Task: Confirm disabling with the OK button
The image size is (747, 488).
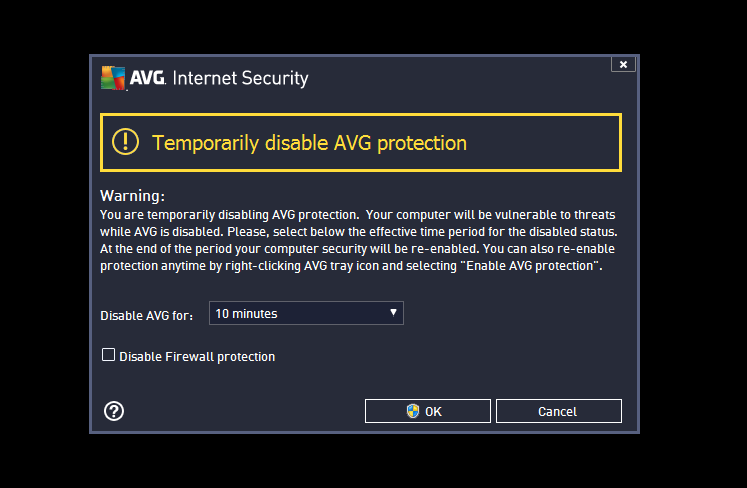Action: [428, 411]
